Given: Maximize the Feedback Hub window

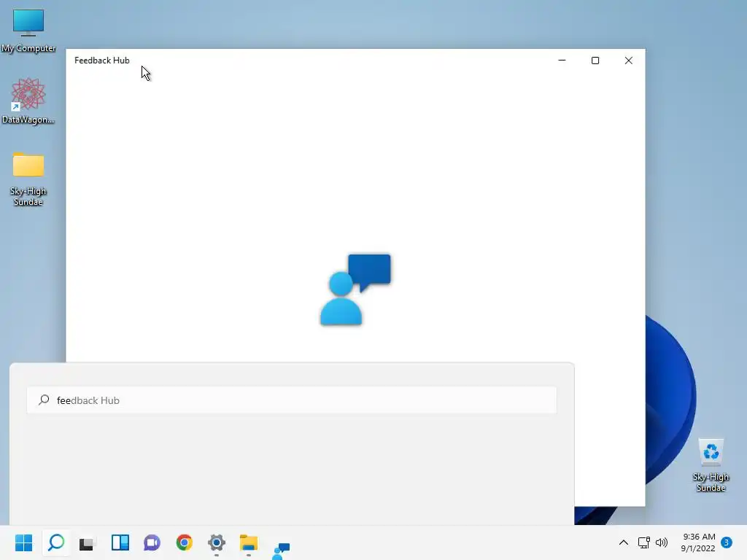Looking at the screenshot, I should pyautogui.click(x=595, y=61).
